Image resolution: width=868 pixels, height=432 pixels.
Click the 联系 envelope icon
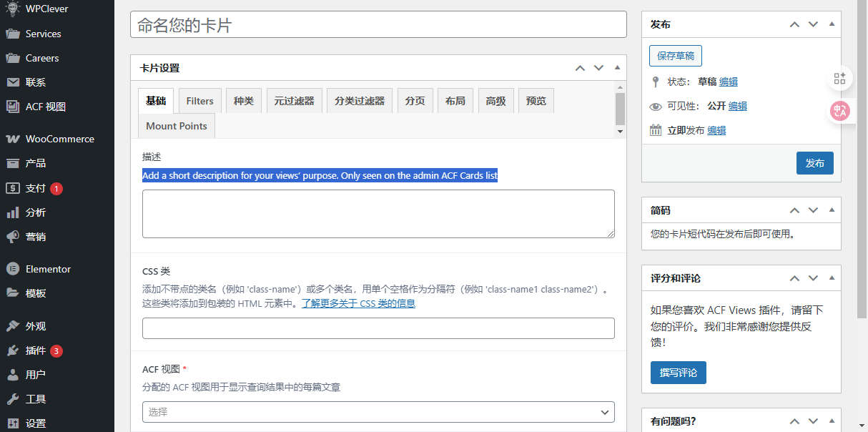(x=12, y=82)
